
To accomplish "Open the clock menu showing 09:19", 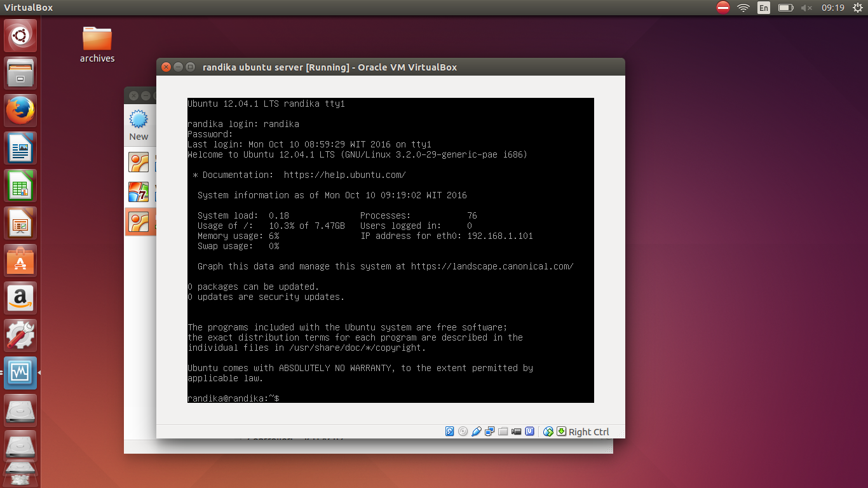I will tap(833, 8).
